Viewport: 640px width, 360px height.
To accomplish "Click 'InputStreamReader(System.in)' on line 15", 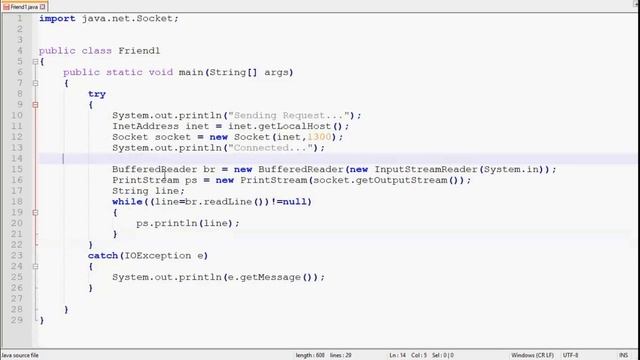I will click(460, 169).
